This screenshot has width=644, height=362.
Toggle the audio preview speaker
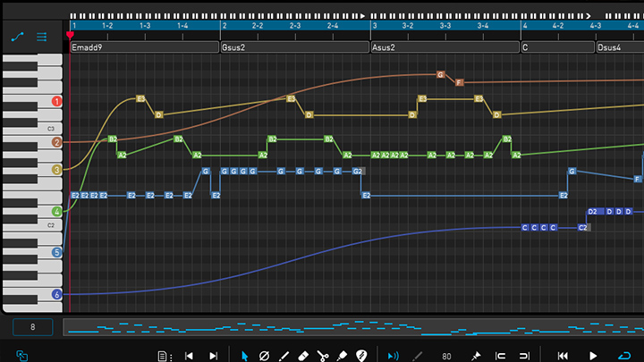tap(393, 356)
